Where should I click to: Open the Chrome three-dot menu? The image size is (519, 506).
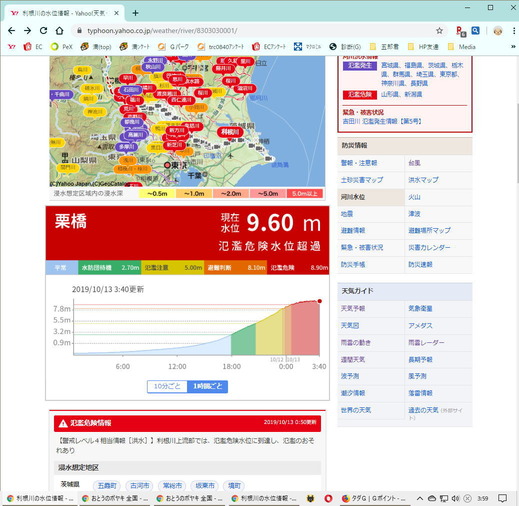point(514,31)
